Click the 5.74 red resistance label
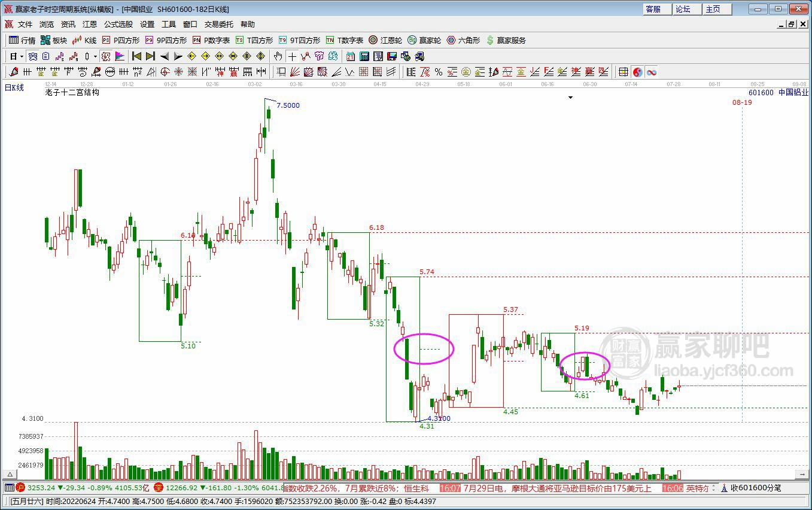The width and height of the screenshot is (812, 510). point(427,272)
